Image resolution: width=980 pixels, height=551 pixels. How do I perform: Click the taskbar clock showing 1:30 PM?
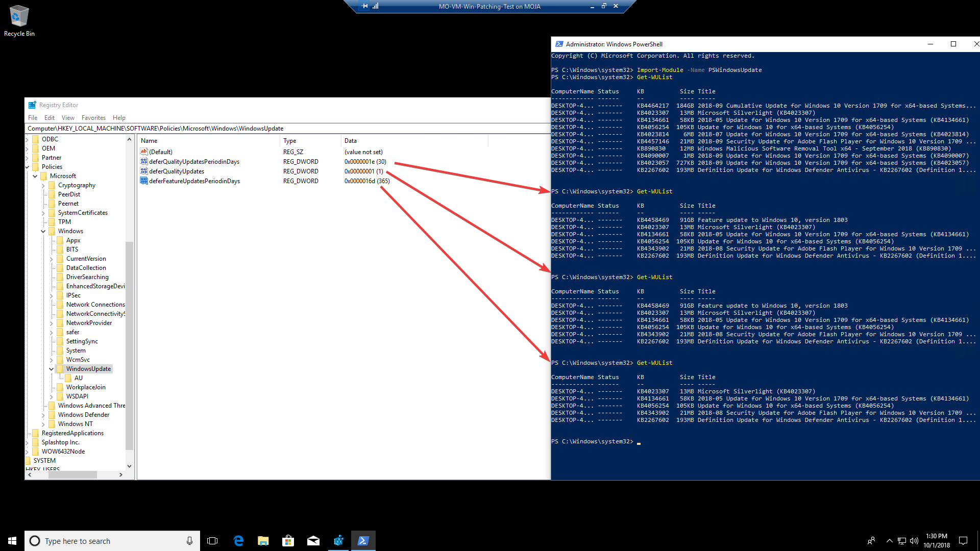(x=937, y=541)
